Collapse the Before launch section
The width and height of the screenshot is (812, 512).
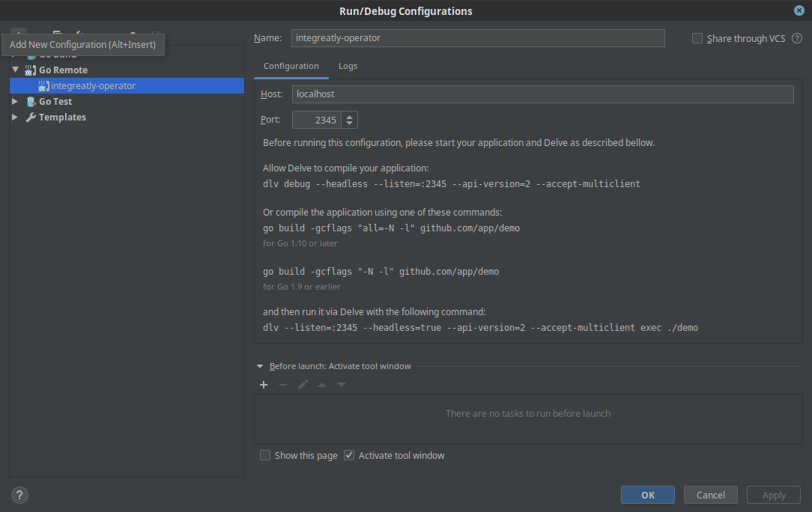click(260, 367)
